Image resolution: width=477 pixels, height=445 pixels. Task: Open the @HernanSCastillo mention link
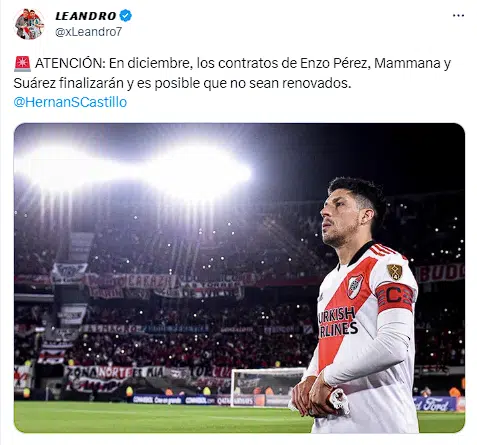[x=70, y=102]
